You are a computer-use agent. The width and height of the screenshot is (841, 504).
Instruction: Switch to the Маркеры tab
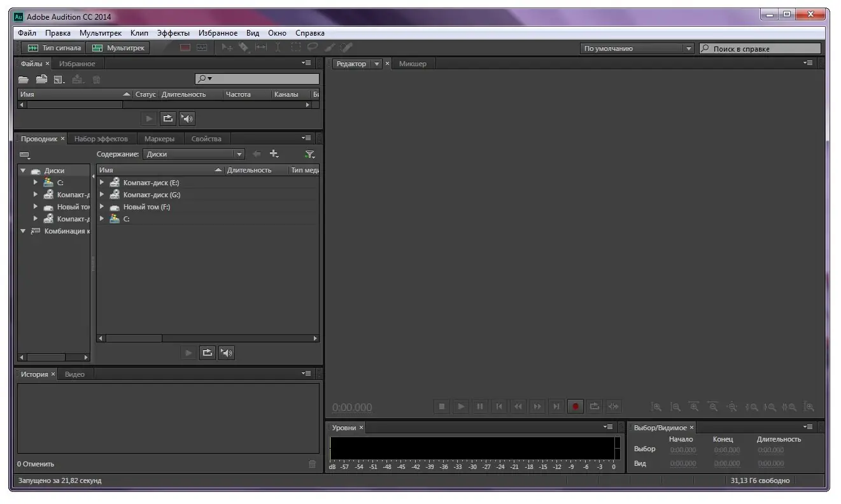point(159,139)
